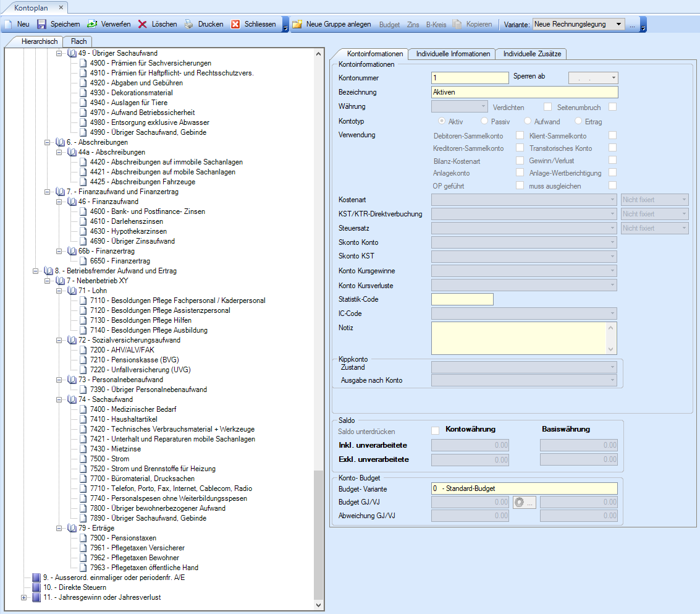The height and width of the screenshot is (614, 700).
Task: Click the Neu button
Action: coord(18,24)
